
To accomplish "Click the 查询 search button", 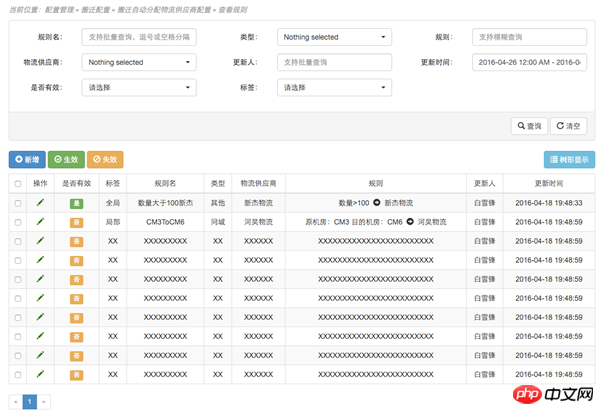I will pos(528,126).
